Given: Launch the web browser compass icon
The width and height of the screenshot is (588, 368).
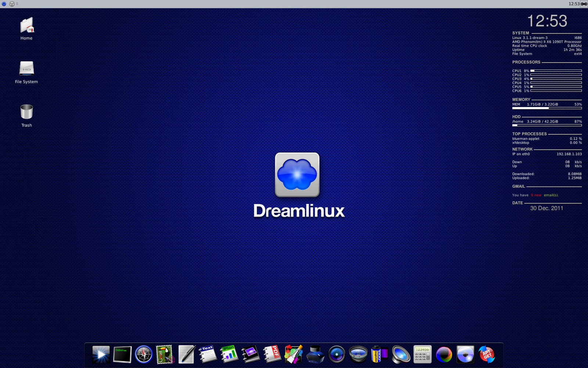Looking at the screenshot, I should click(143, 354).
